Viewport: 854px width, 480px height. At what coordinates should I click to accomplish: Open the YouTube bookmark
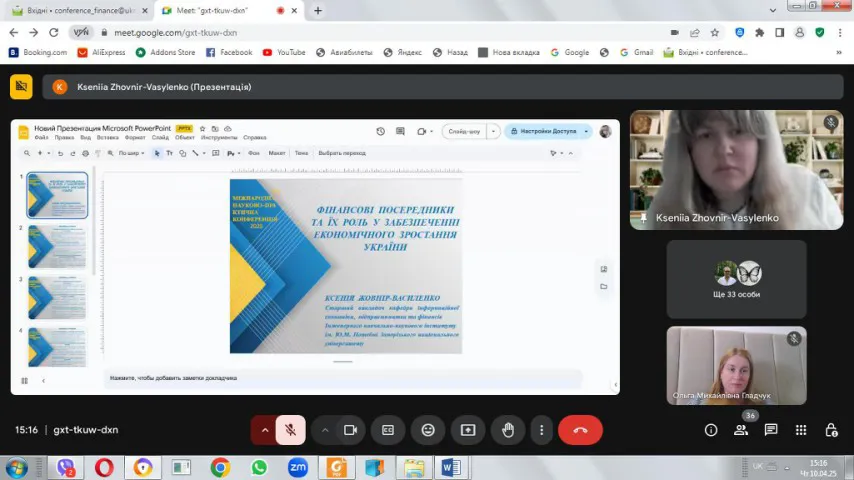(x=283, y=52)
